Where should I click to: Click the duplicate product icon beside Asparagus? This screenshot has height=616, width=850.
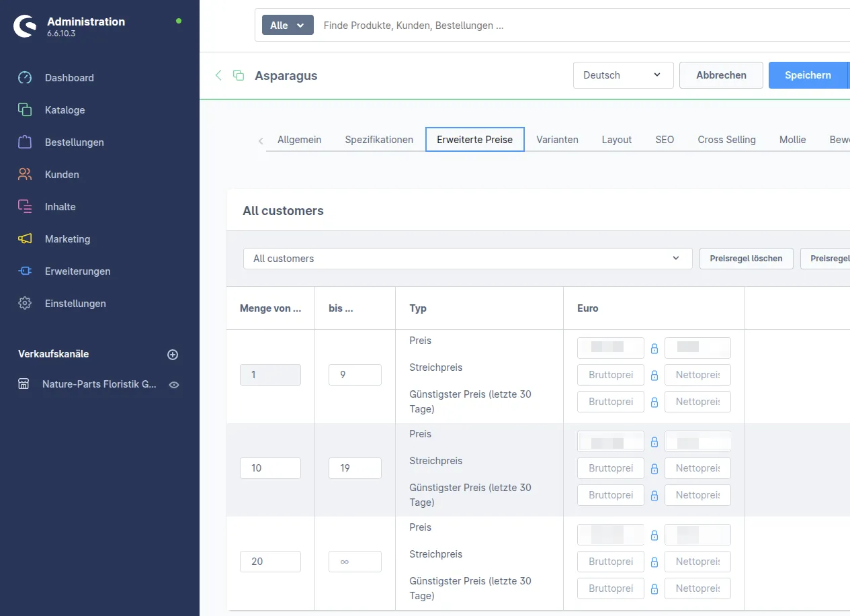coord(239,75)
